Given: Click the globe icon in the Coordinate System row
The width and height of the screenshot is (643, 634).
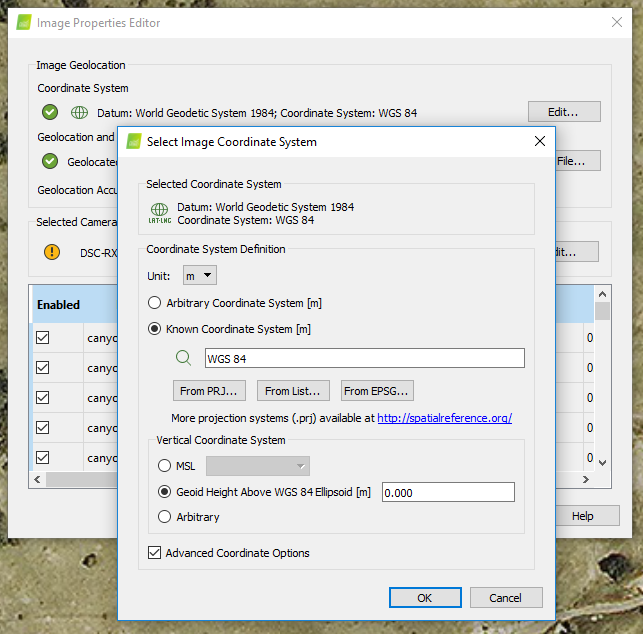Looking at the screenshot, I should tap(80, 112).
